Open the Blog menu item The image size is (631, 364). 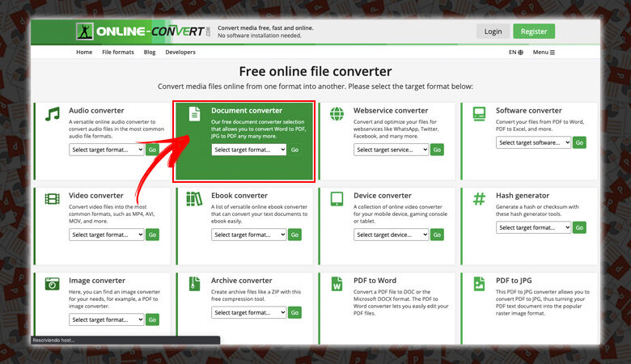pos(150,53)
